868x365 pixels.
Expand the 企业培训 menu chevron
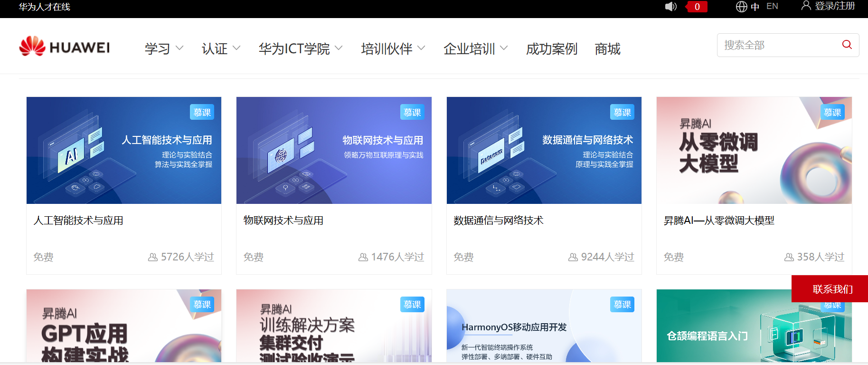[x=504, y=48]
